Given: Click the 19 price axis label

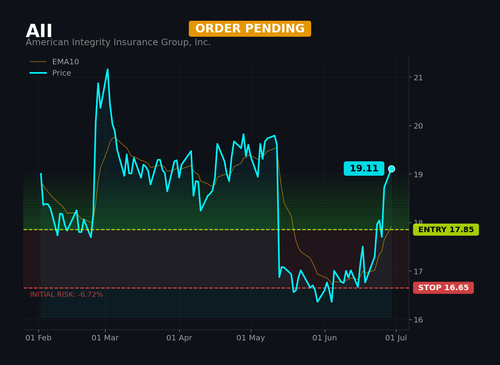Looking at the screenshot, I should click(418, 174).
